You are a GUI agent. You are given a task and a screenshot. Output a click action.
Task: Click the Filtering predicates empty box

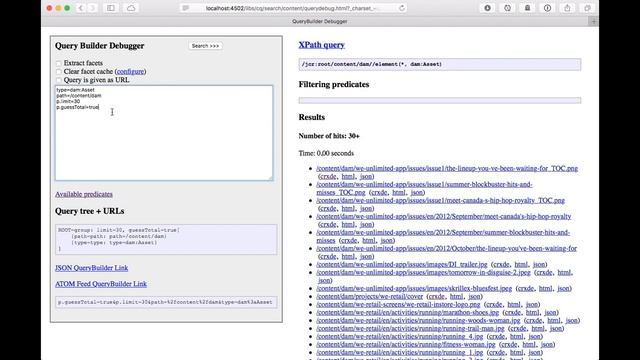[440, 100]
